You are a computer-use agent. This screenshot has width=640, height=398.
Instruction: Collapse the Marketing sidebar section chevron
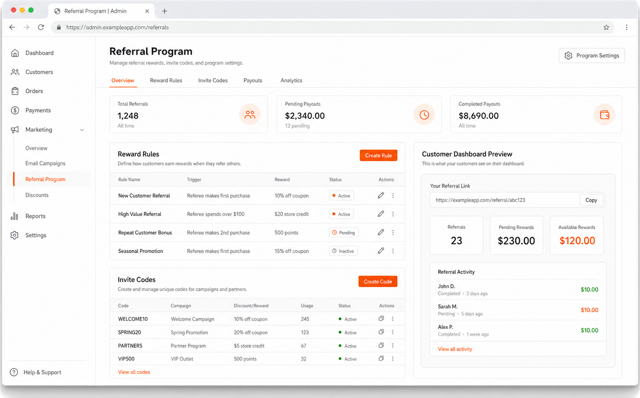coord(82,130)
